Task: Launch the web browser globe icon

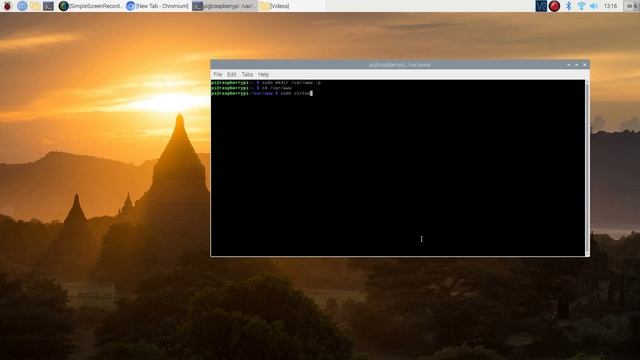Action: (22, 6)
